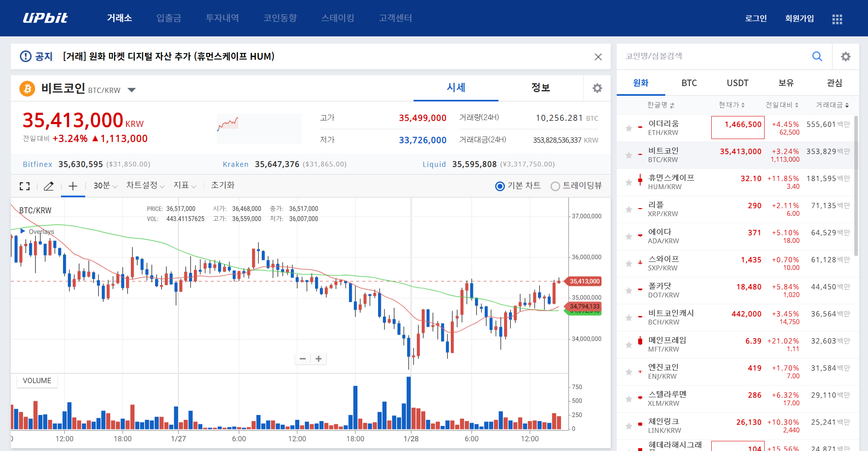Open the 30-minute interval dropdown
868x451 pixels.
click(x=105, y=185)
